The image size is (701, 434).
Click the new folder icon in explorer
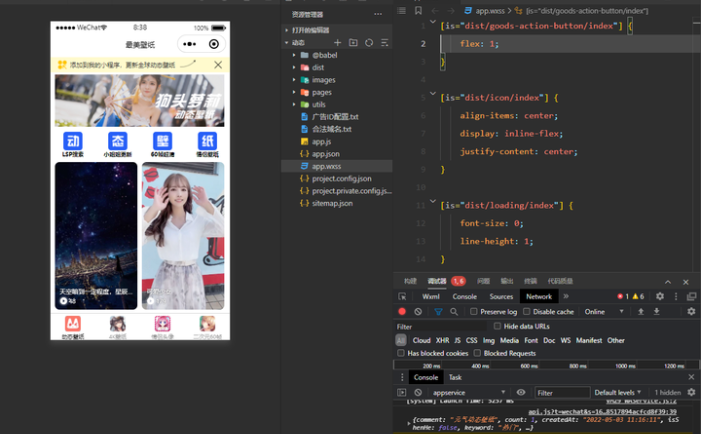(x=353, y=43)
